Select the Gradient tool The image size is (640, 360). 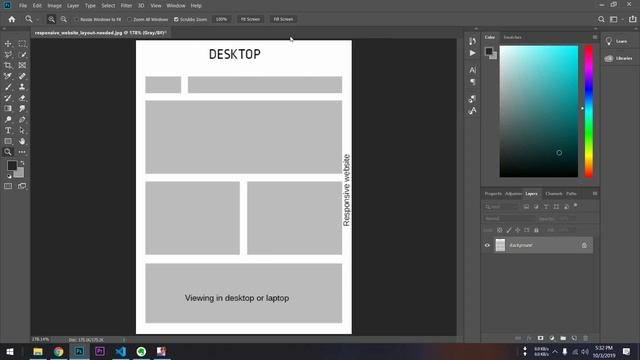tap(8, 109)
